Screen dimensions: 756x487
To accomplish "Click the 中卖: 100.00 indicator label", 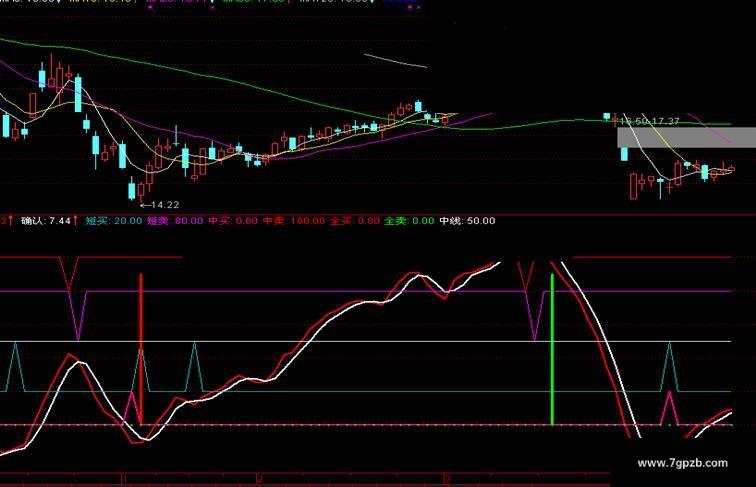I will click(x=294, y=221).
